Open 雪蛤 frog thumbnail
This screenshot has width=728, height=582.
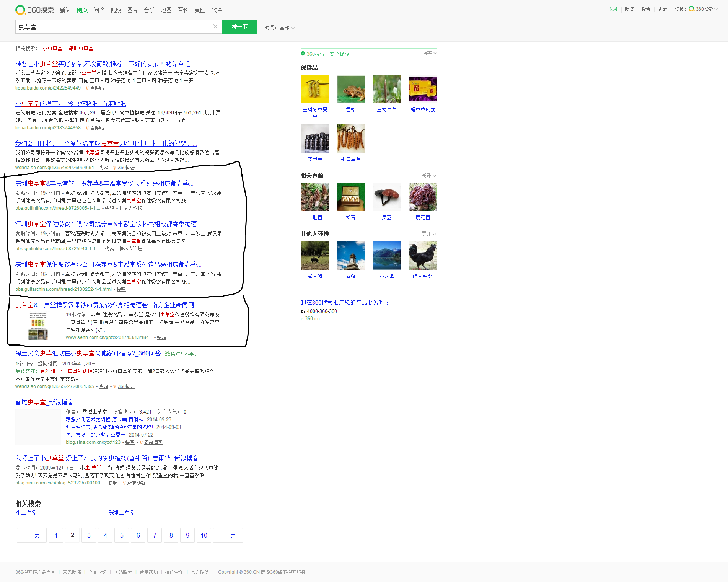[351, 89]
